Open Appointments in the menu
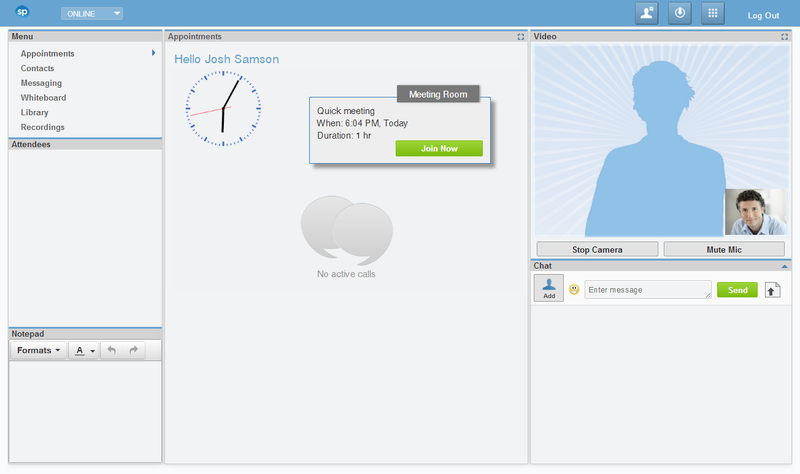Image resolution: width=800 pixels, height=474 pixels. click(47, 54)
